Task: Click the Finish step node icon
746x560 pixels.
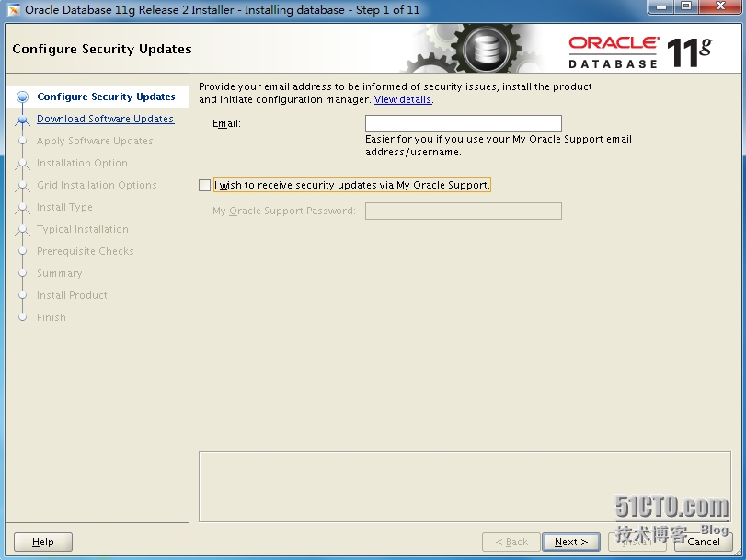Action: [x=22, y=317]
